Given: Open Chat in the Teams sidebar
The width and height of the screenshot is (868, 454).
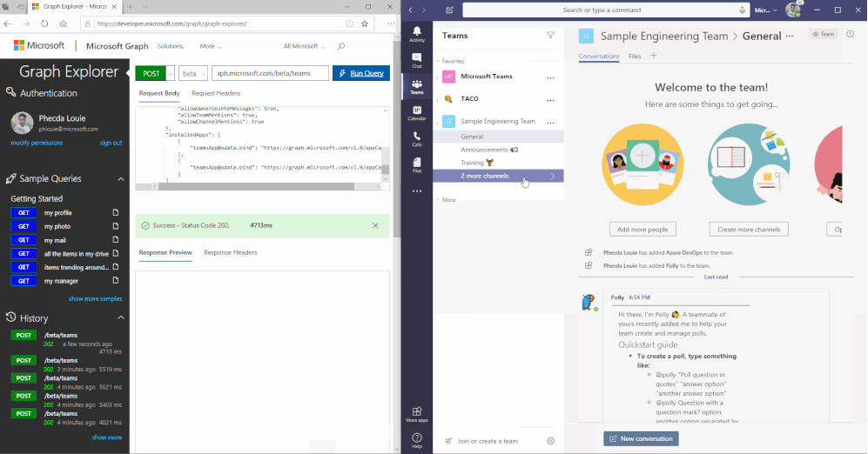Looking at the screenshot, I should click(417, 60).
